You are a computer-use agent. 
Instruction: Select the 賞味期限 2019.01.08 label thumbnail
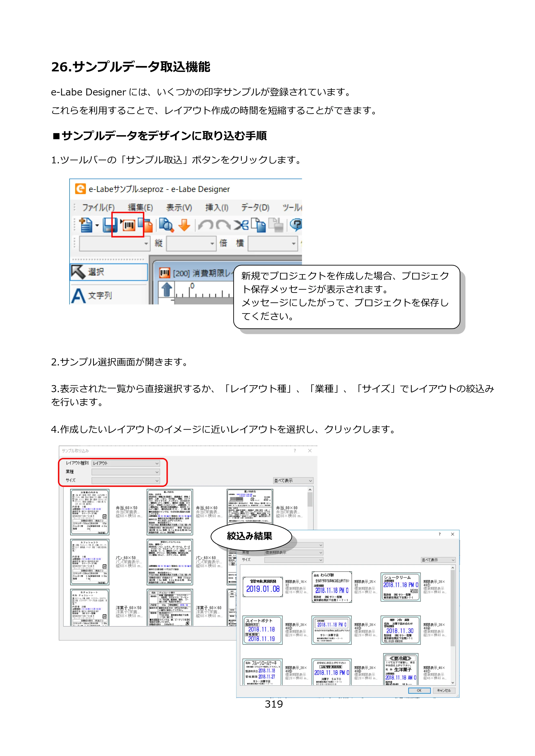pyautogui.click(x=263, y=587)
